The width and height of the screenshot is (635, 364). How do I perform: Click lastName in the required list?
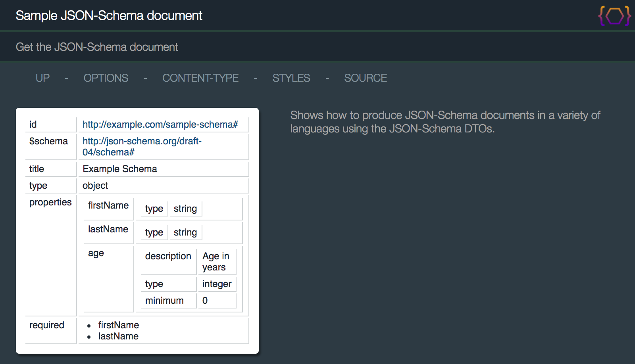point(118,336)
